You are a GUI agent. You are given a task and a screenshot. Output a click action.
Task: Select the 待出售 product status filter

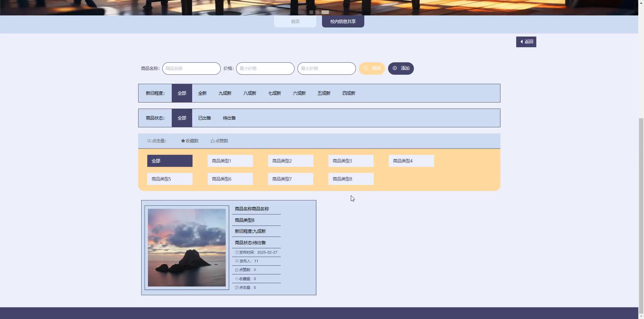(x=229, y=118)
